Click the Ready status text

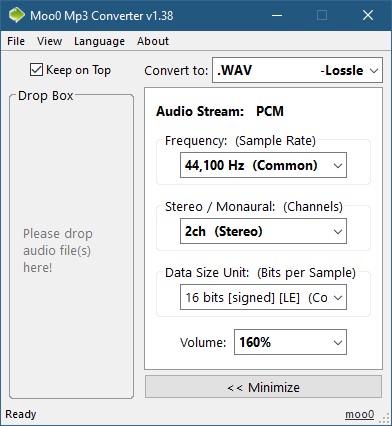coord(21,414)
